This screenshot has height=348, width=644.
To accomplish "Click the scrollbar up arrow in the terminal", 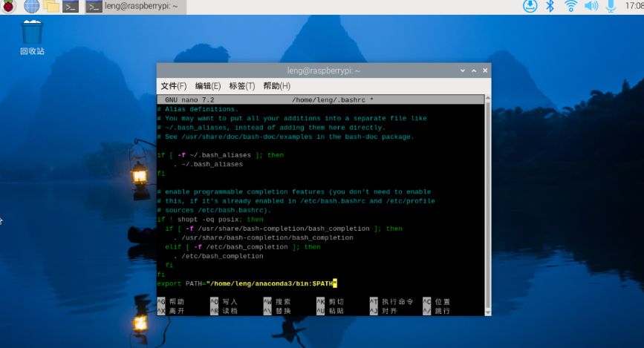I will pyautogui.click(x=488, y=98).
